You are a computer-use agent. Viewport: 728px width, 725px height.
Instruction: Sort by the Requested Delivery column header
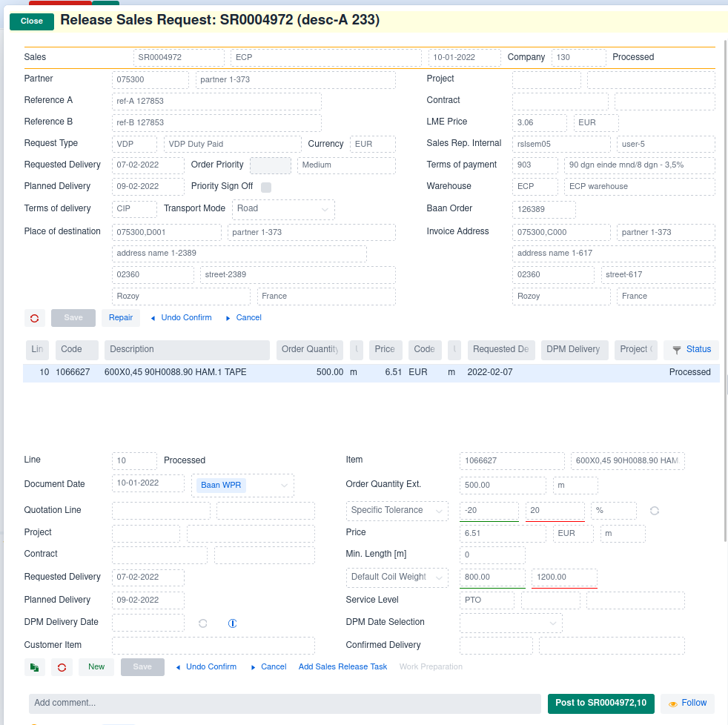point(501,350)
